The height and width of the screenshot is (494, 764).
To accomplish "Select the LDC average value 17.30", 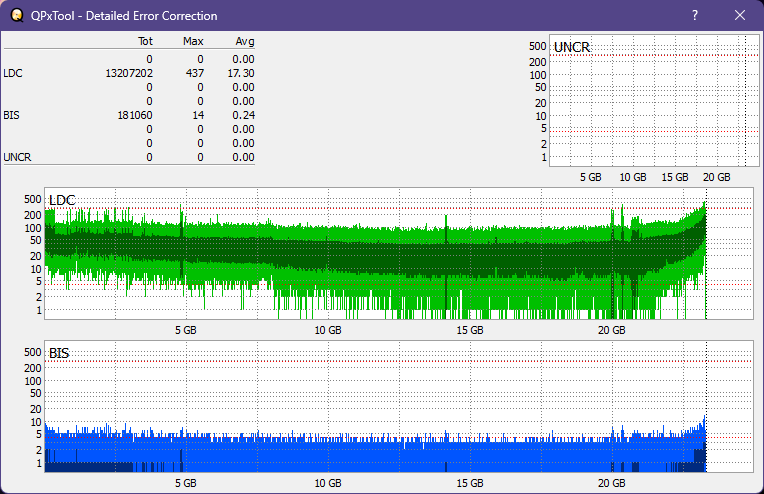I will pos(241,73).
